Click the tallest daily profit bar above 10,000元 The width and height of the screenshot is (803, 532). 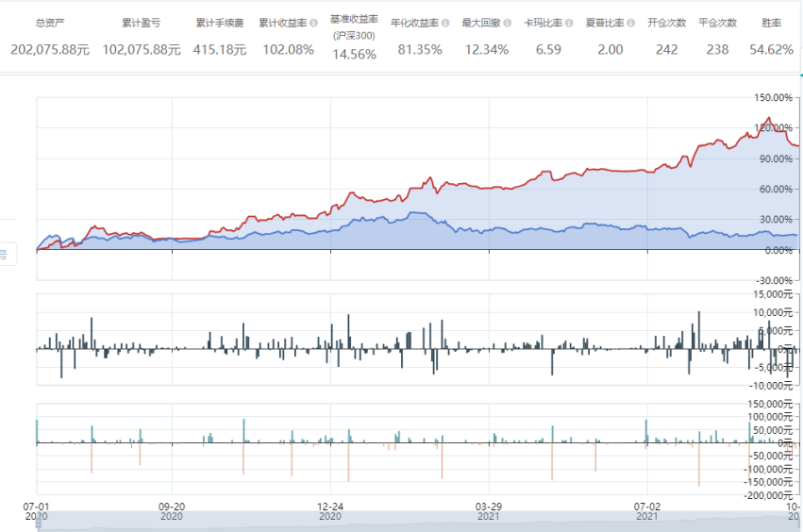[x=698, y=312]
